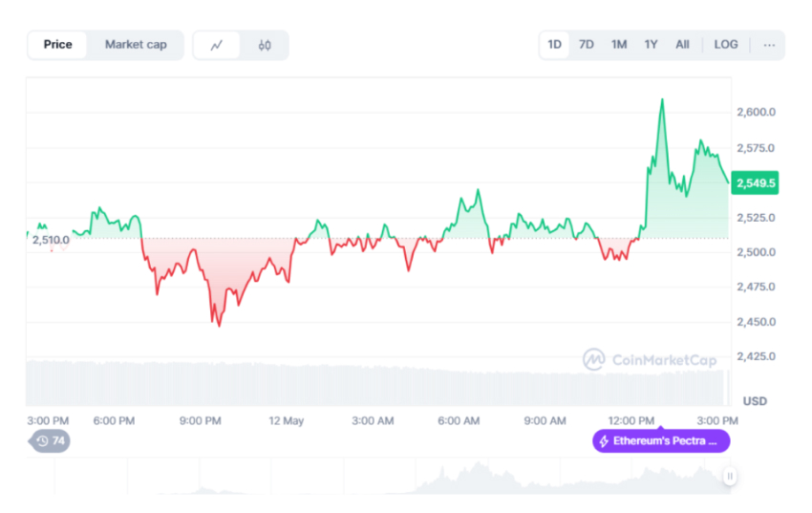The height and width of the screenshot is (513, 812).
Task: Click the 9:00 AM time label
Action: (545, 421)
